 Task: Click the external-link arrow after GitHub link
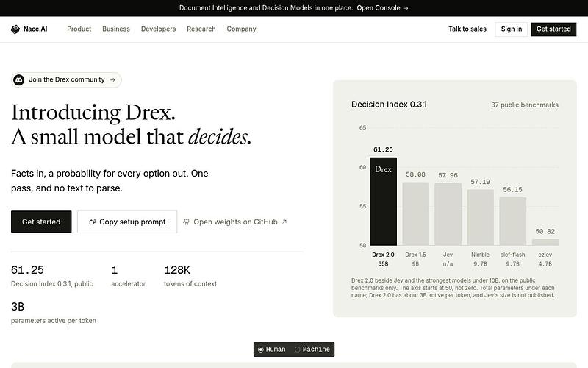pos(284,222)
